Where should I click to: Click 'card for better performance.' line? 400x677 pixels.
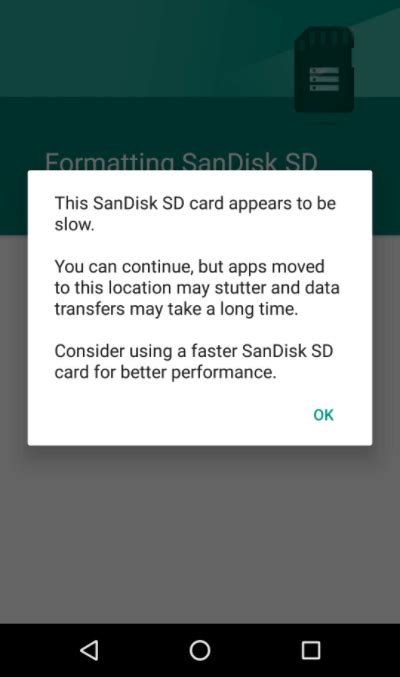(165, 372)
